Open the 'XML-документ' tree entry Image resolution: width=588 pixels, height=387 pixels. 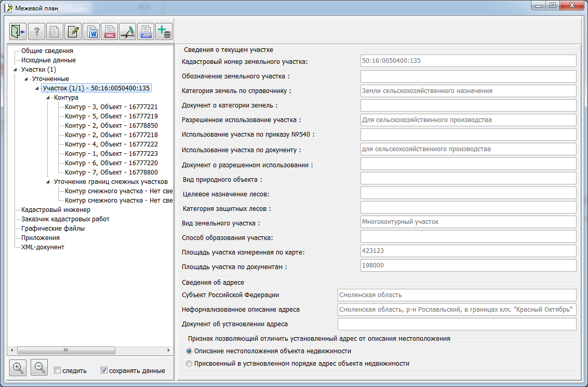(43, 247)
